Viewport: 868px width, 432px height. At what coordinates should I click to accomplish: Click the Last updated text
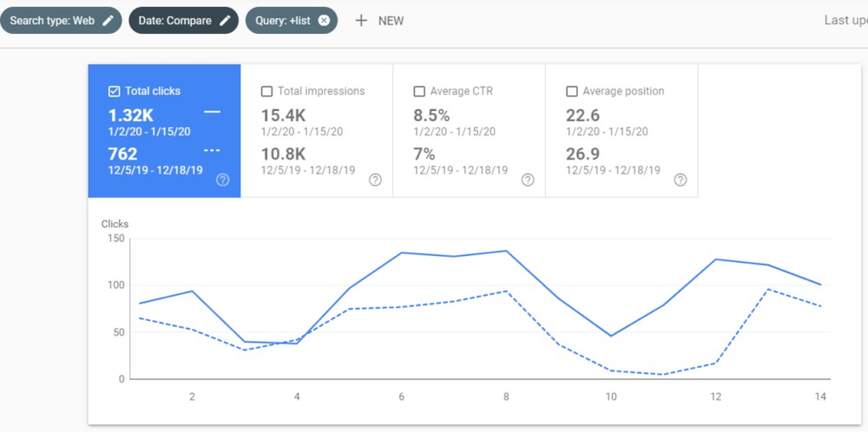(x=845, y=21)
